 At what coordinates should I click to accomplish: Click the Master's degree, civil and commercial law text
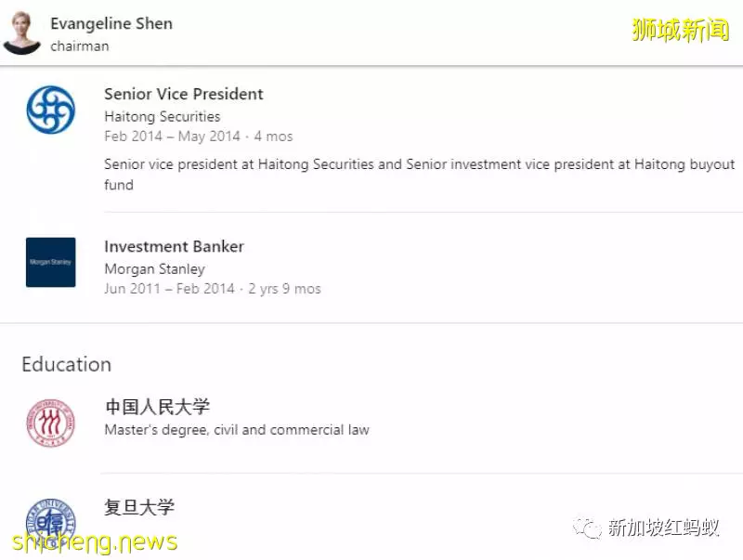[237, 430]
